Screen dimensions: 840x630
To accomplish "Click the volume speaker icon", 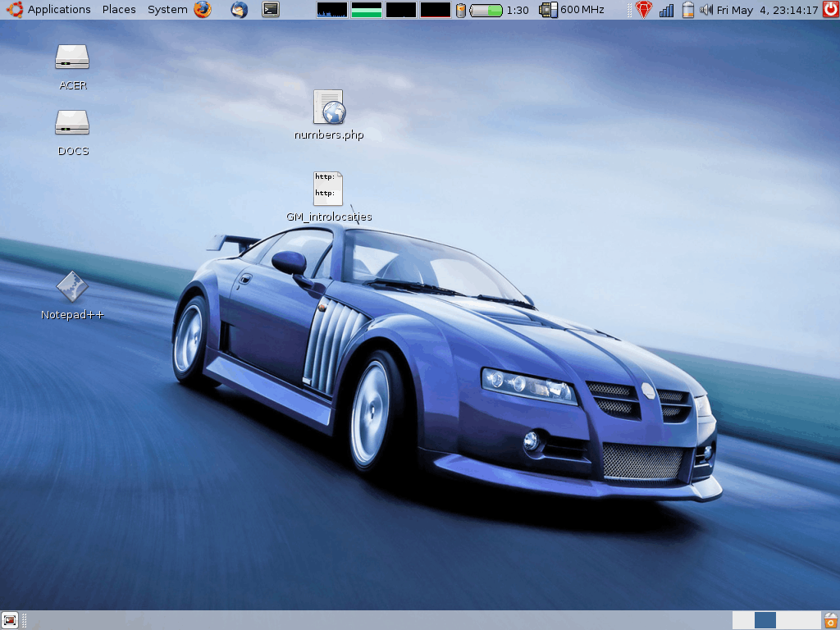I will 705,10.
